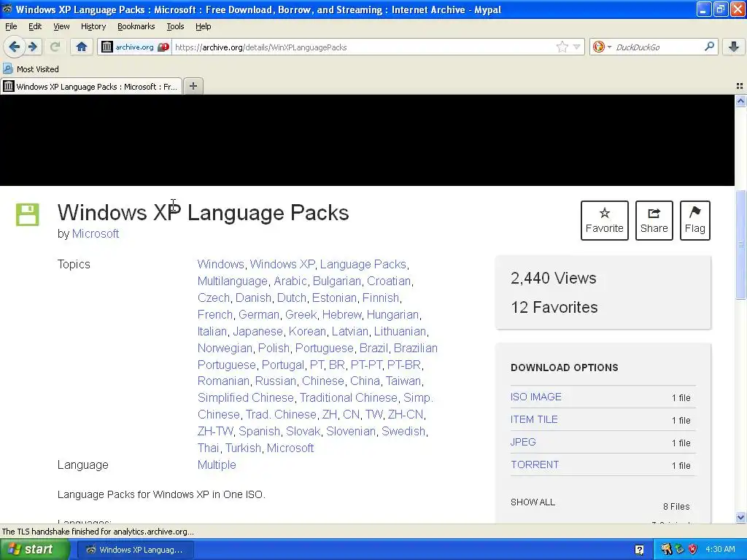The height and width of the screenshot is (560, 747).
Task: Open the File menu
Action: click(11, 26)
